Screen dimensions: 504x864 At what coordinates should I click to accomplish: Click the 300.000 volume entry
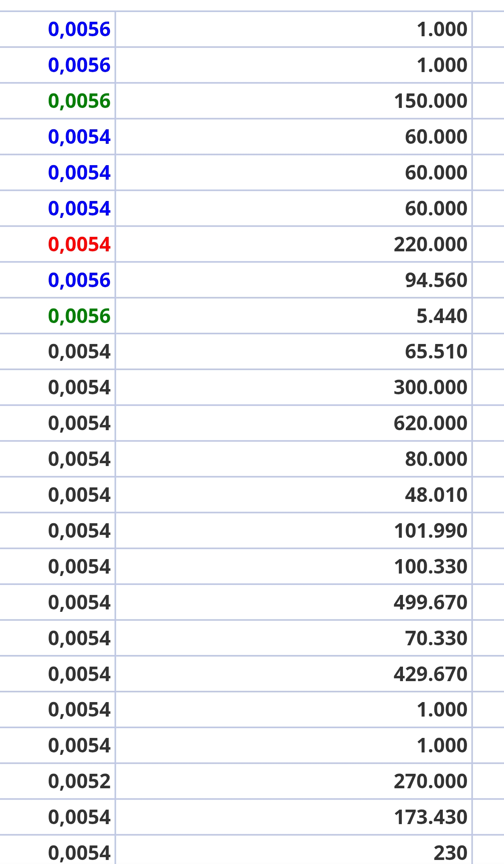(430, 387)
